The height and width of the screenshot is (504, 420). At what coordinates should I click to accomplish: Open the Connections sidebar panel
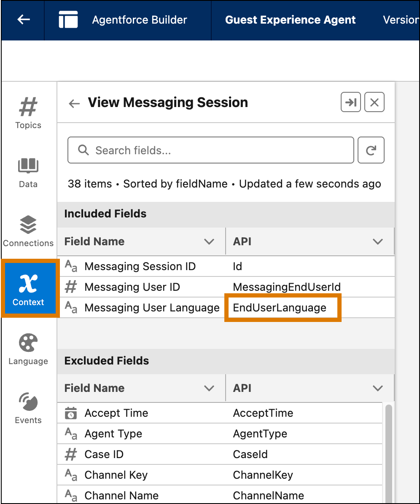tap(28, 231)
